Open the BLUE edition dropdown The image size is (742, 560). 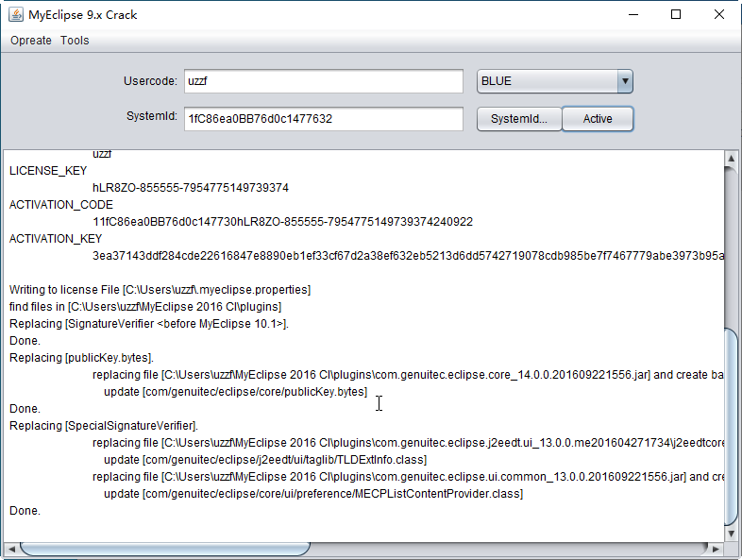554,81
